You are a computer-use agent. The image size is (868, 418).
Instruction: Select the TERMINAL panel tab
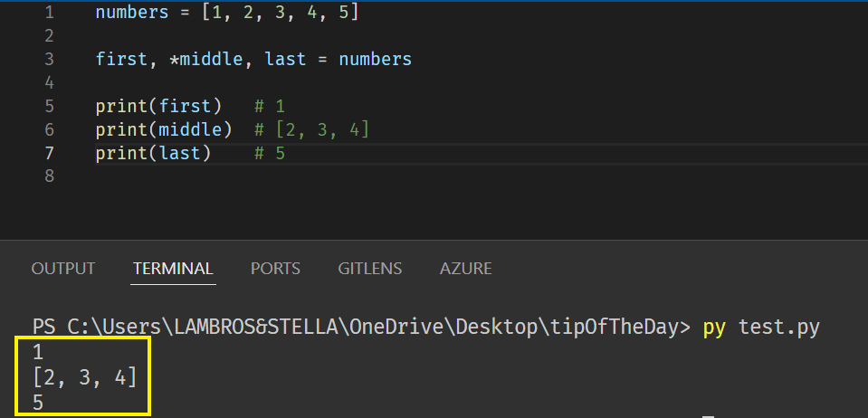coord(173,269)
